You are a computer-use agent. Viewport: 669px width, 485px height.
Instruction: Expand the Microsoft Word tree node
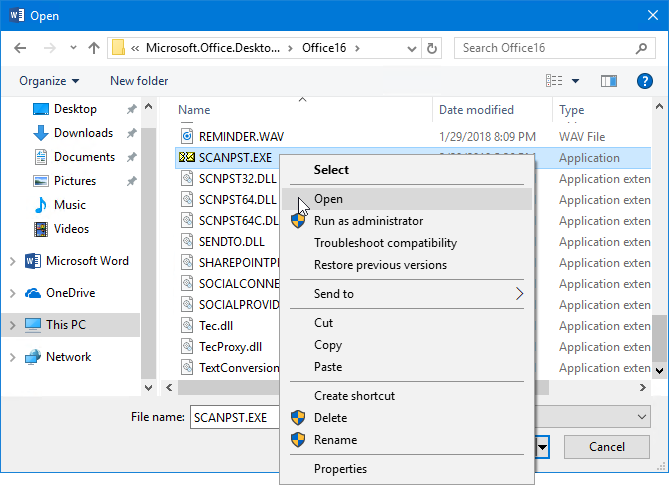[x=12, y=261]
